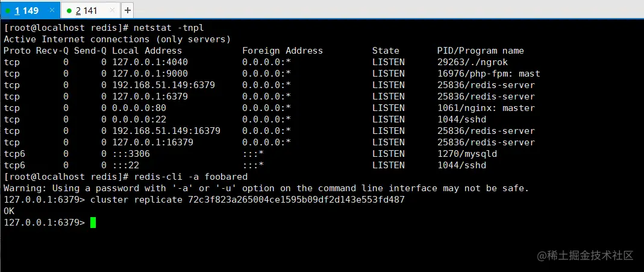The width and height of the screenshot is (644, 272).
Task: Click the 127.0.0.1:9000 local address
Action: coord(150,74)
